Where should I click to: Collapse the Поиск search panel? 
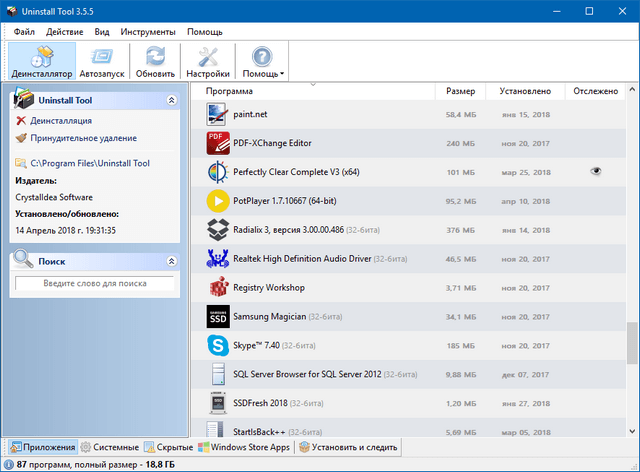point(171,261)
